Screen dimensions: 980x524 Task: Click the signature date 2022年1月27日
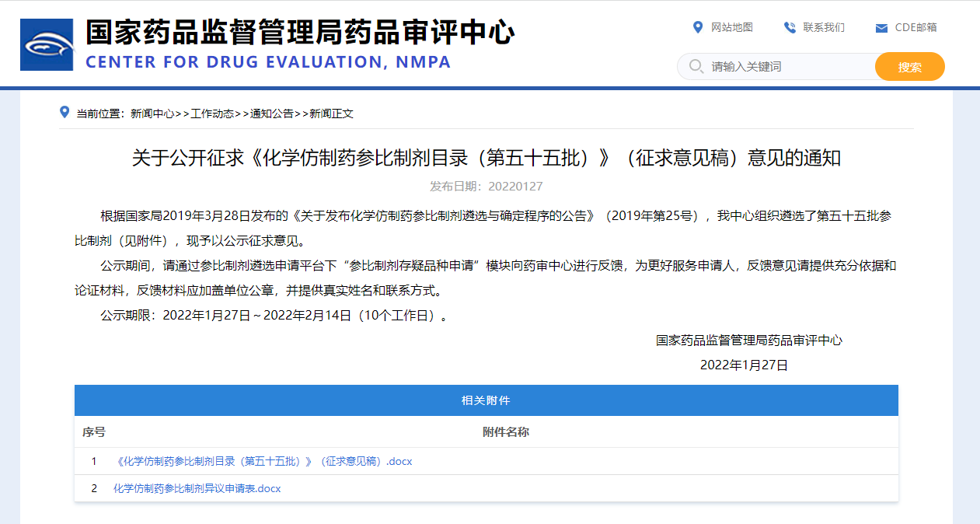[x=744, y=365]
